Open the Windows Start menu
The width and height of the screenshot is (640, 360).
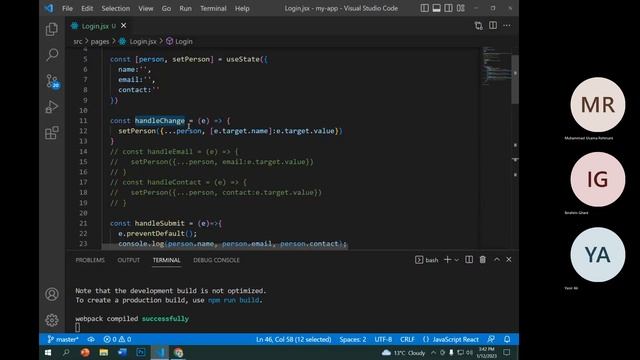[x=48, y=353]
